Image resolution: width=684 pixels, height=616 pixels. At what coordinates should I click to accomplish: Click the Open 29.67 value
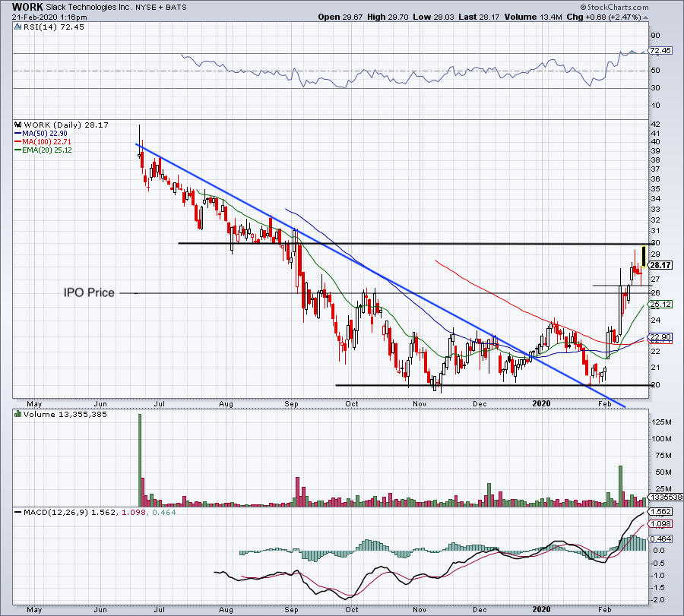340,17
